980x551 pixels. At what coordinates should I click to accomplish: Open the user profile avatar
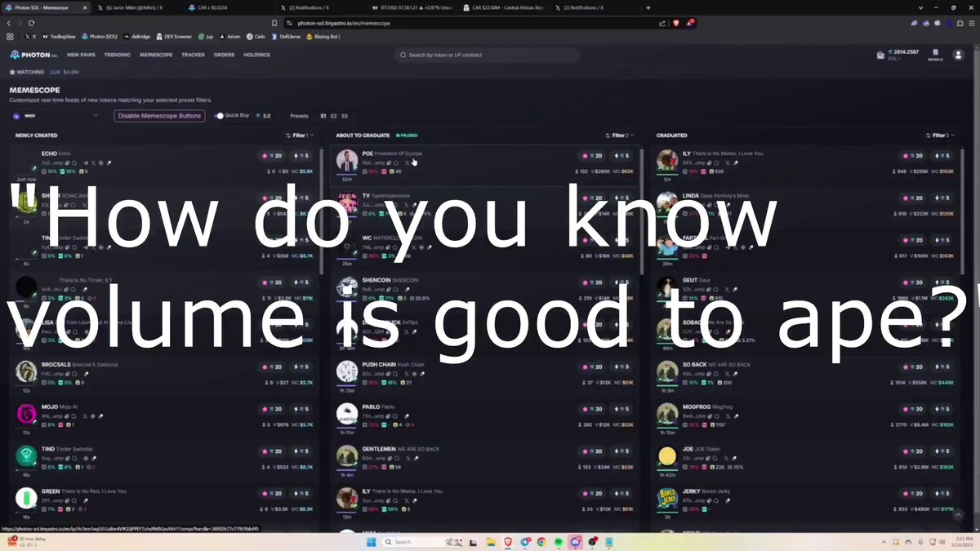[x=960, y=55]
